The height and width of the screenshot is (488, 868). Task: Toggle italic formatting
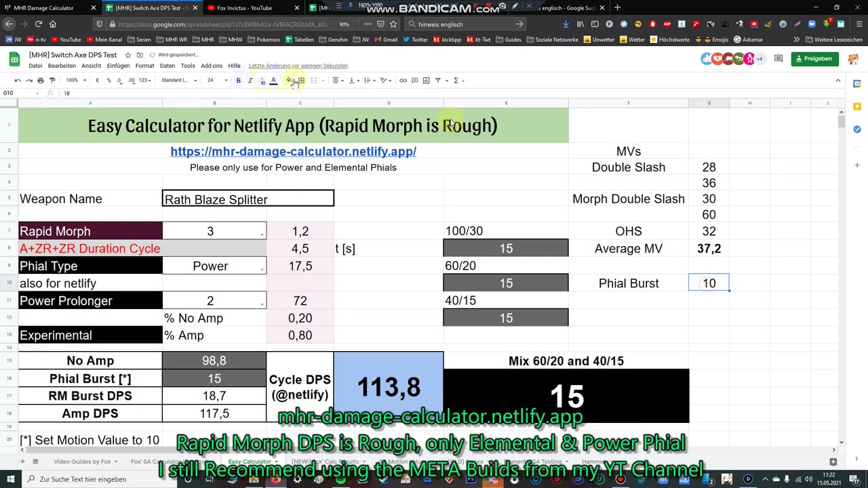(250, 81)
